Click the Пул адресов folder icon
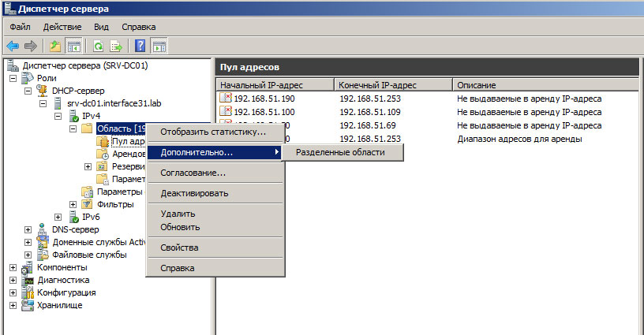This screenshot has height=335, width=644. tap(103, 141)
